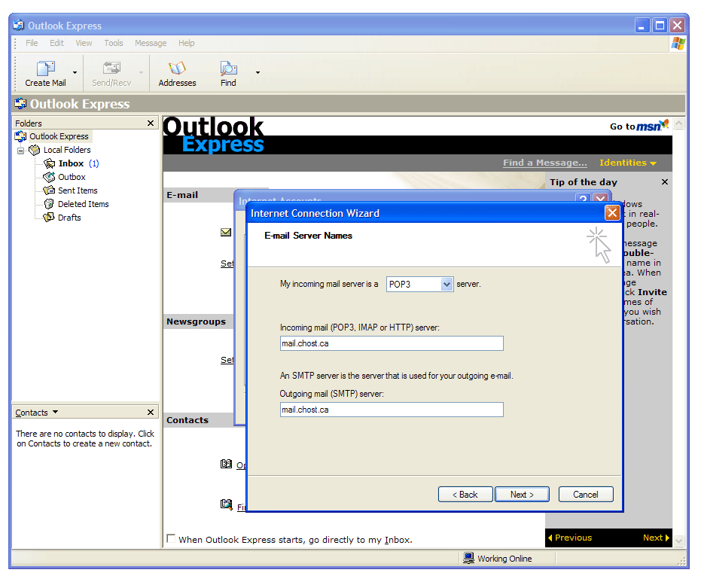This screenshot has height=588, width=701.
Task: Open the incoming server type dropdown
Action: (447, 285)
